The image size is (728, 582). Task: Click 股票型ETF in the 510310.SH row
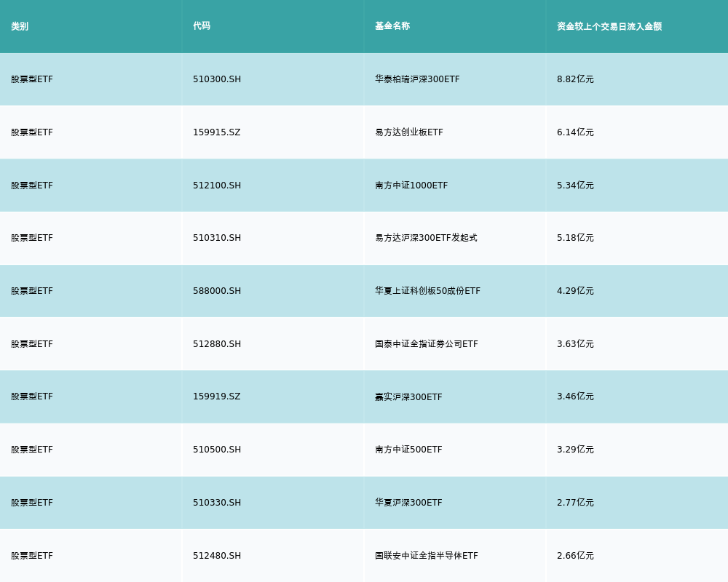click(32, 238)
